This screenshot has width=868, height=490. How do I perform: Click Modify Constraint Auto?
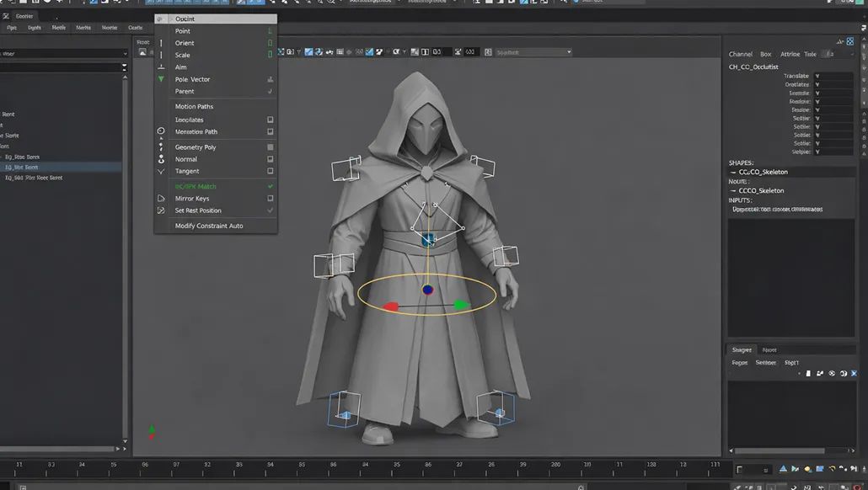tap(208, 226)
